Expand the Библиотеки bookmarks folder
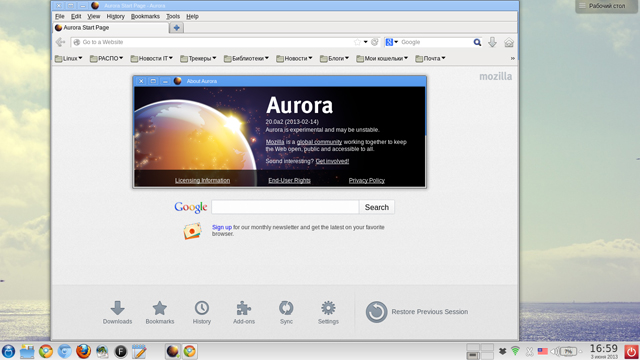640x360 pixels. [246, 59]
